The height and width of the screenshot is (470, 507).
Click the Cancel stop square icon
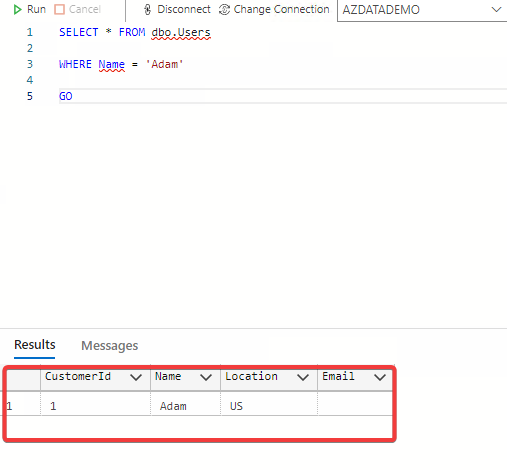click(x=59, y=10)
